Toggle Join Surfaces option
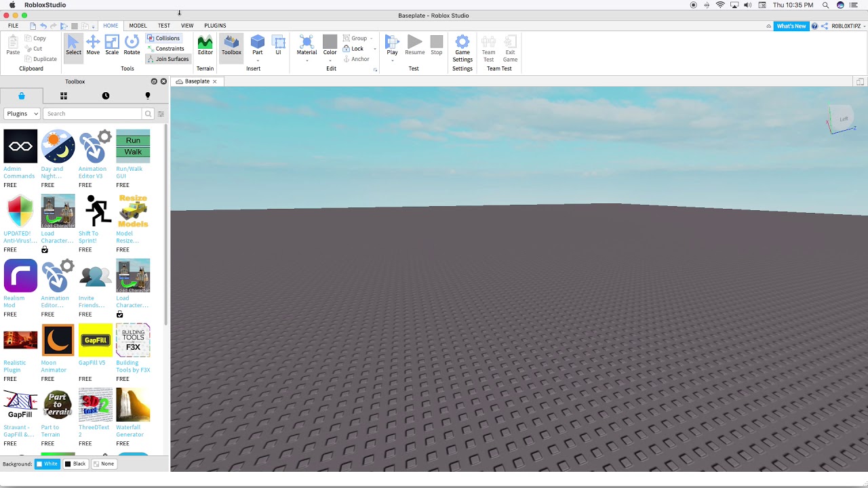Image resolution: width=868 pixels, height=488 pixels. point(168,59)
